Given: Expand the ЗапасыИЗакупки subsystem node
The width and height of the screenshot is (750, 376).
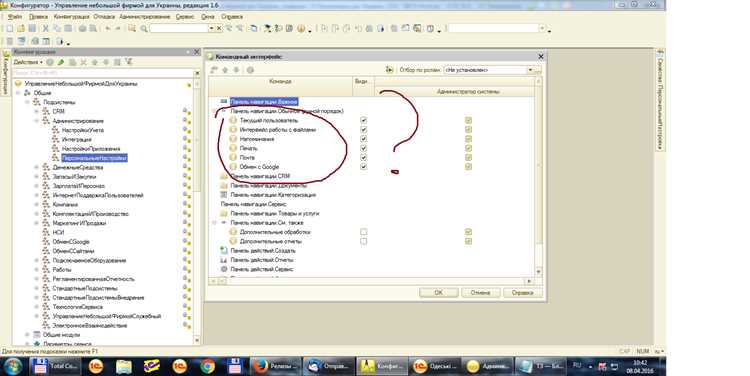Looking at the screenshot, I should point(37,177).
